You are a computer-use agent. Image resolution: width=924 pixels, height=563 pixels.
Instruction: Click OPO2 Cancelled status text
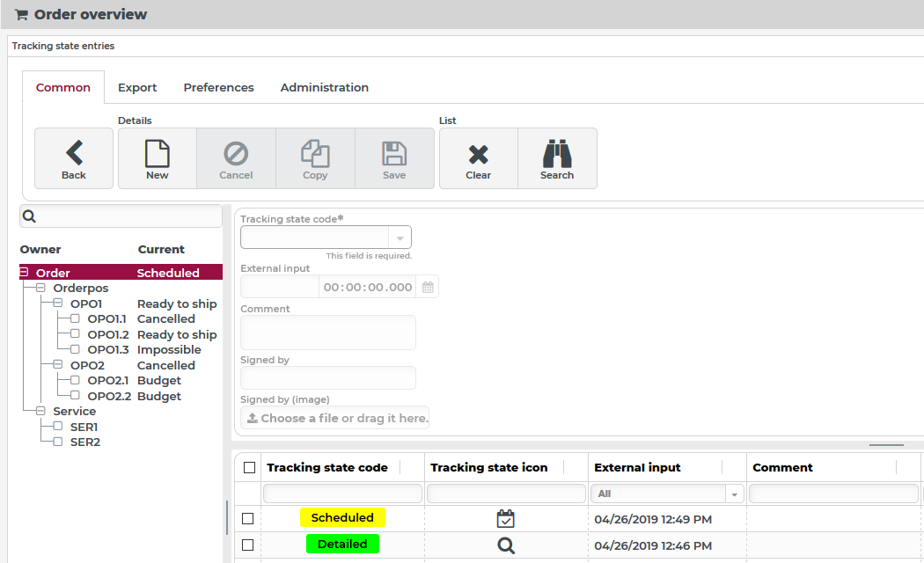point(166,365)
